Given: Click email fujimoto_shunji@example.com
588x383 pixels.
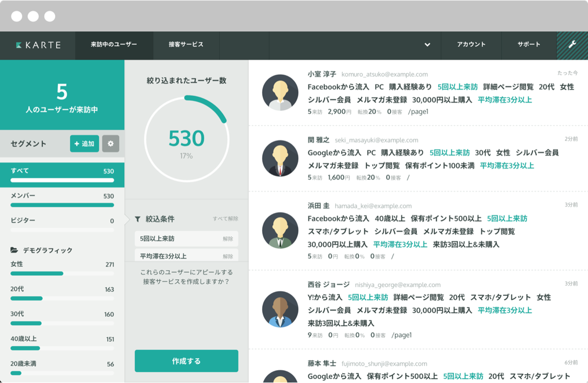Looking at the screenshot, I should [x=384, y=363].
